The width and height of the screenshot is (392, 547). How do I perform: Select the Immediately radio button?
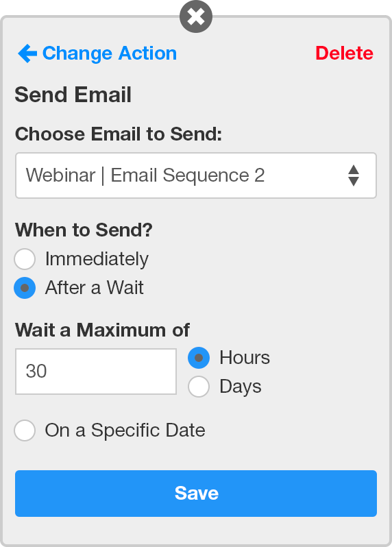25,259
